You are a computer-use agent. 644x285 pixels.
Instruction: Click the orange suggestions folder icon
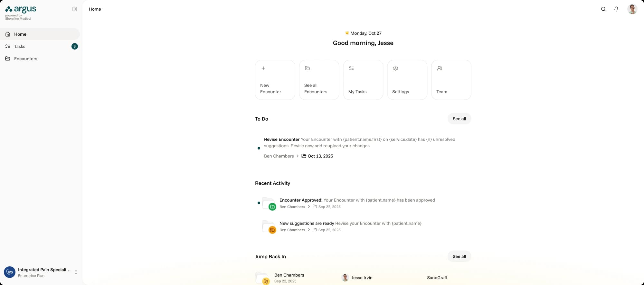(269, 226)
